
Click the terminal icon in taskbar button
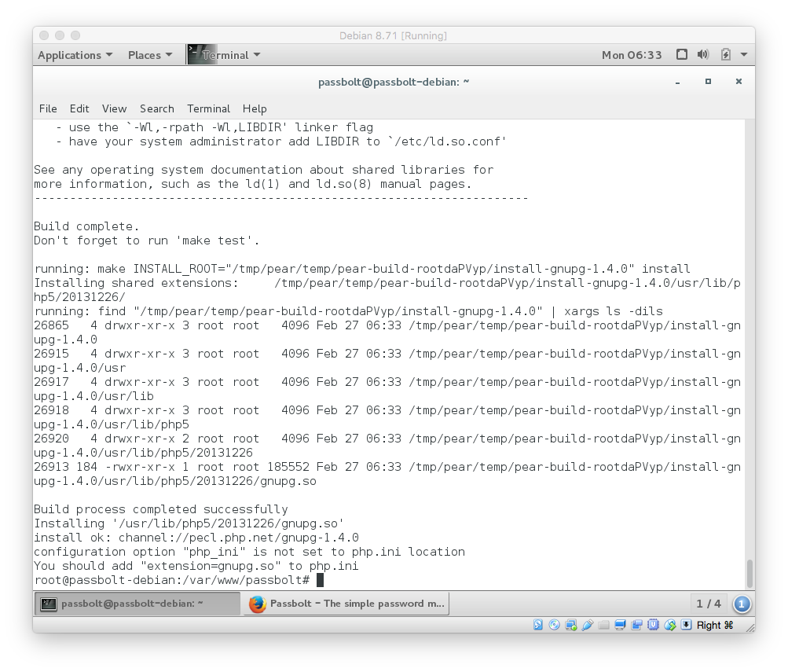[x=48, y=604]
